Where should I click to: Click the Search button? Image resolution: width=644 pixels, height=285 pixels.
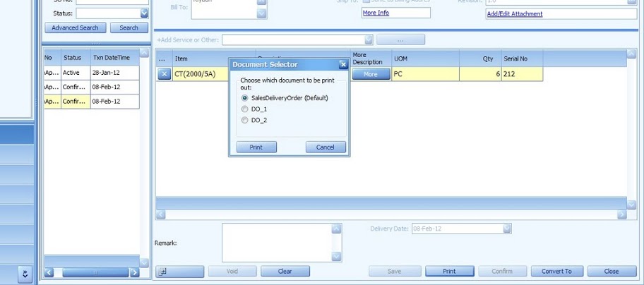pyautogui.click(x=129, y=28)
